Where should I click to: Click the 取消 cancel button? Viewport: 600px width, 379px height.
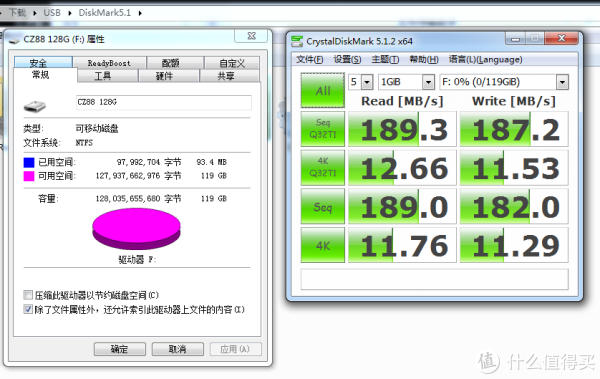pos(178,349)
